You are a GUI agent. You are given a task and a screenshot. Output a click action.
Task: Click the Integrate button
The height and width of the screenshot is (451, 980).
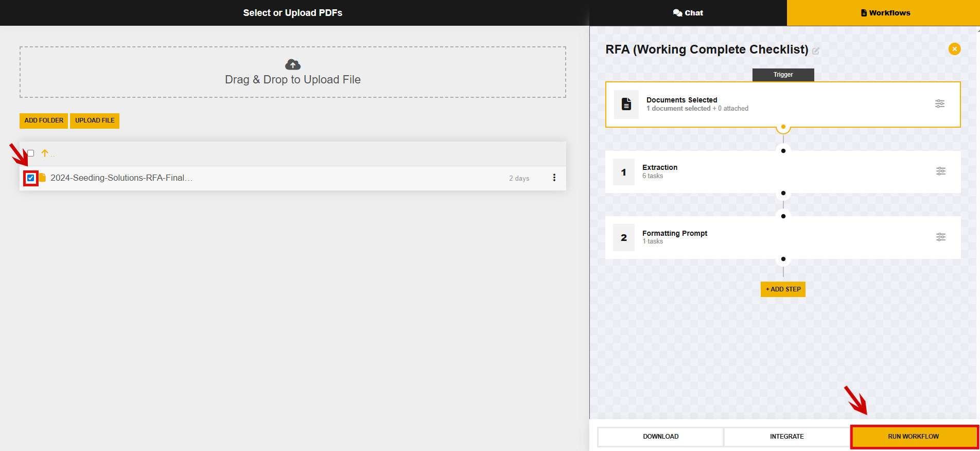pyautogui.click(x=786, y=437)
